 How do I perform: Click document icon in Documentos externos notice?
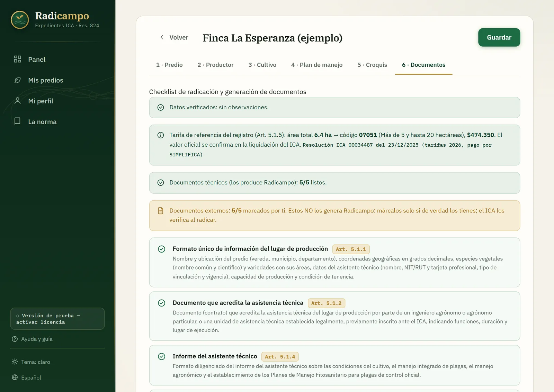tap(161, 211)
